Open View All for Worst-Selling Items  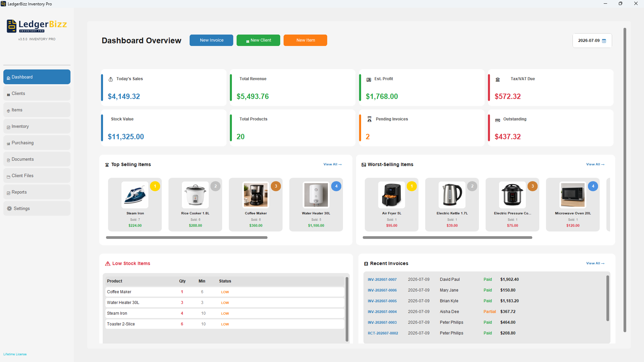pyautogui.click(x=595, y=164)
